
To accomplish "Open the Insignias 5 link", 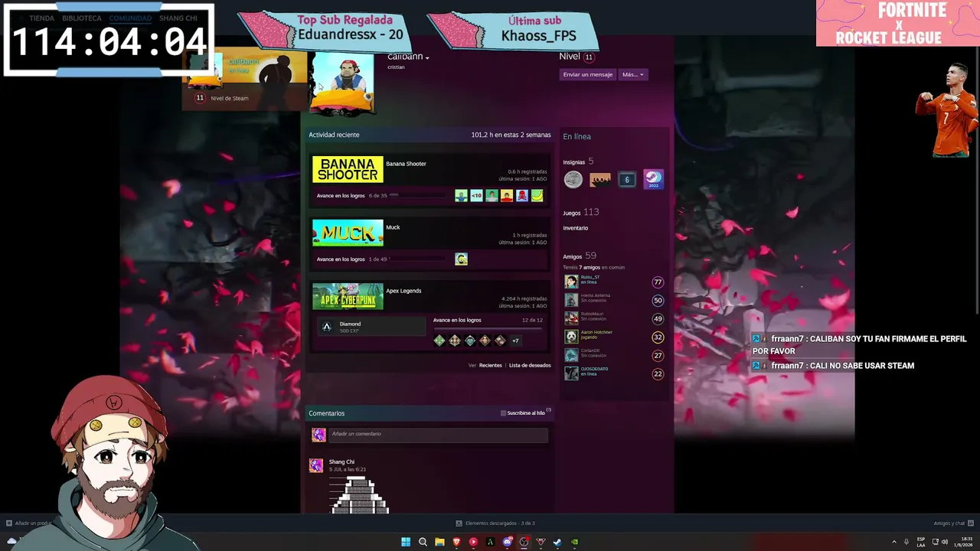I will (x=578, y=161).
